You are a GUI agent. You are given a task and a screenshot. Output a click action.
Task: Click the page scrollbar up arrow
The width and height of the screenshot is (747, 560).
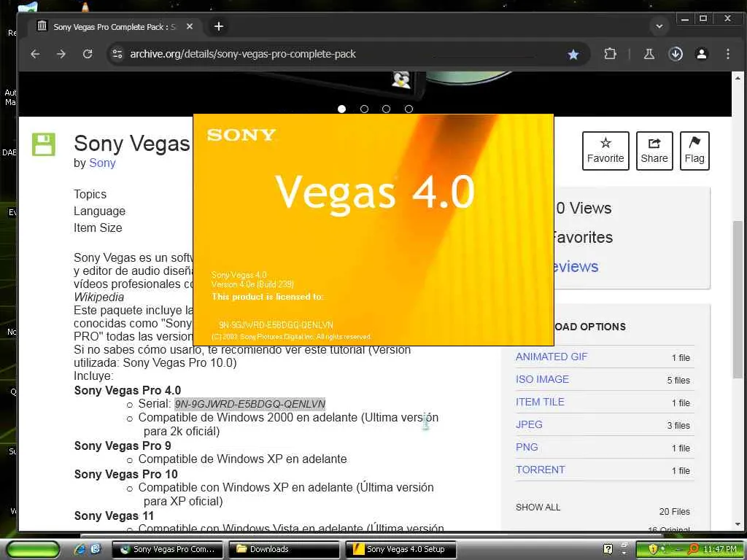point(738,77)
